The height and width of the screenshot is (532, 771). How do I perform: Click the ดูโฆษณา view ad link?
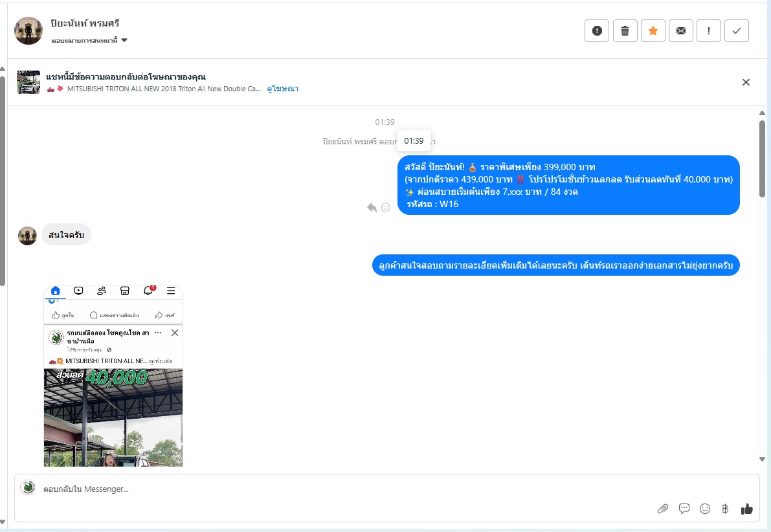(x=283, y=89)
